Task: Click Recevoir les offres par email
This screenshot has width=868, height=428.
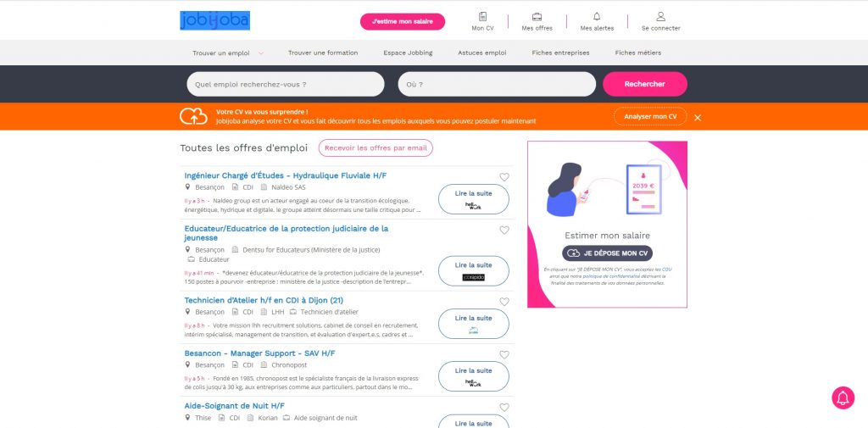Action: tap(376, 147)
